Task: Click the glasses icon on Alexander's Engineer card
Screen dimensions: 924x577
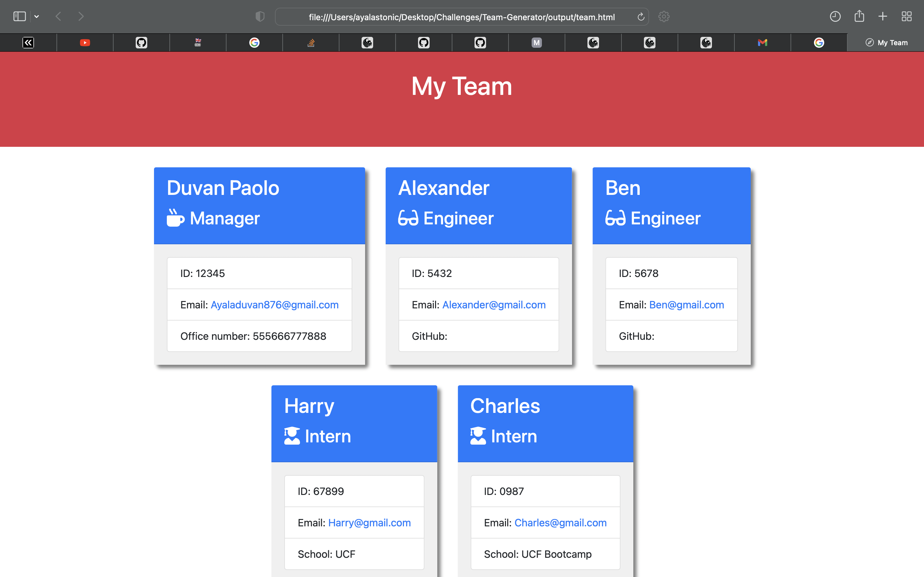Action: click(408, 218)
